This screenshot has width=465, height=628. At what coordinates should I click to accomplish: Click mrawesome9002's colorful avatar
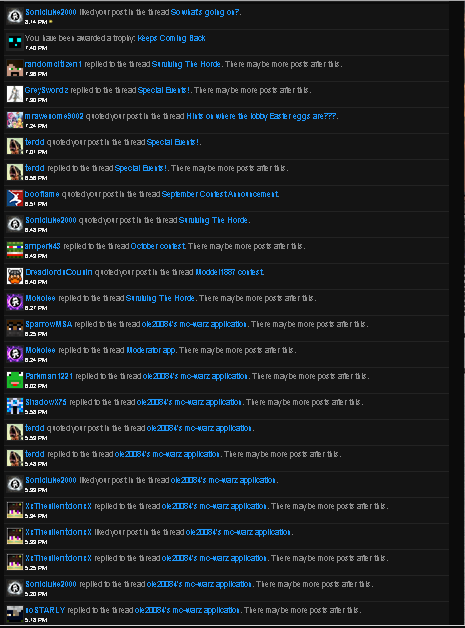pyautogui.click(x=15, y=120)
